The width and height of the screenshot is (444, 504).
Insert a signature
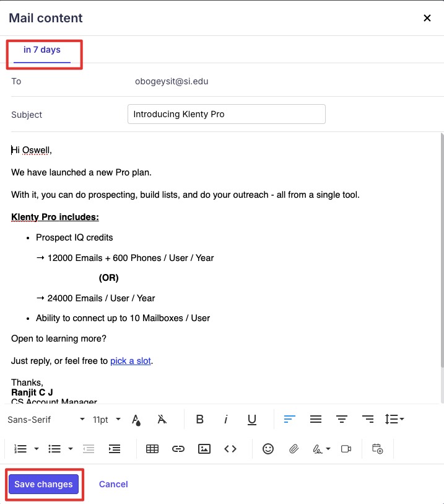[318, 449]
